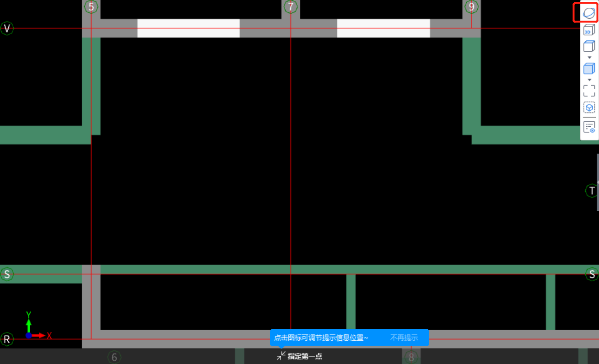Select axis bubble 8 at the bottom
Screen dimensions: 599x364
pos(411,357)
